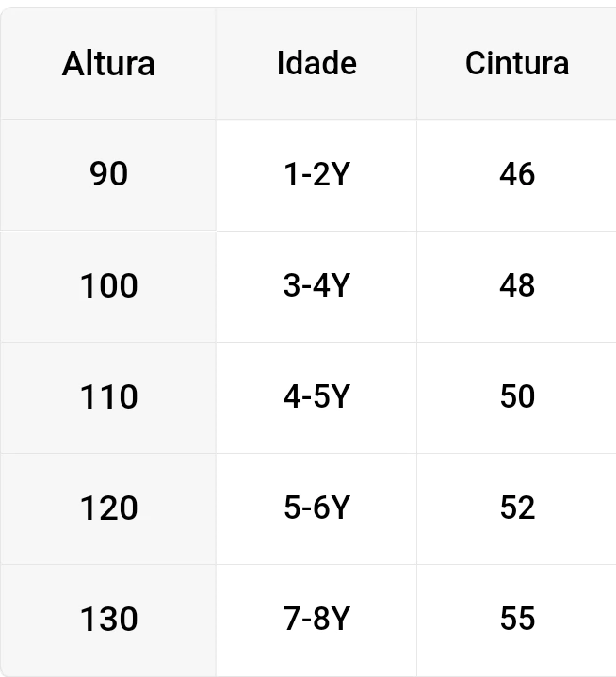
Task: Select the 4-5Y age cell
Action: pyautogui.click(x=316, y=396)
